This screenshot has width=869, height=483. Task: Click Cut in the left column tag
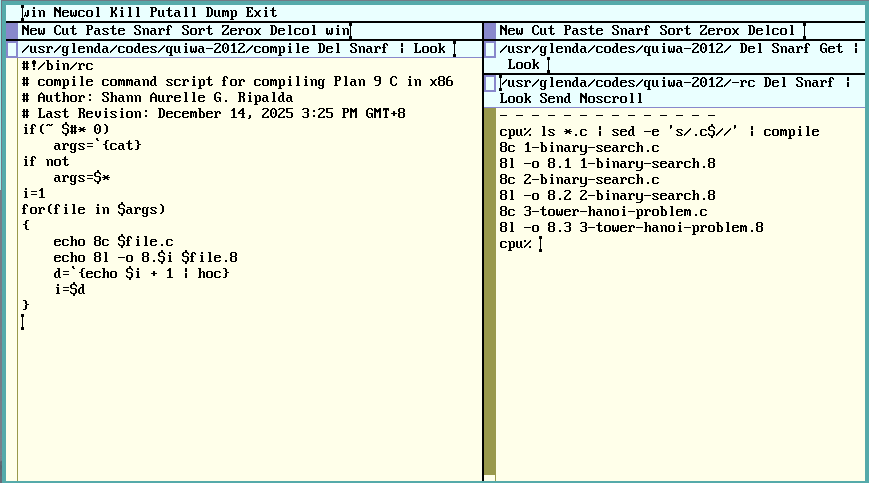[x=65, y=30]
